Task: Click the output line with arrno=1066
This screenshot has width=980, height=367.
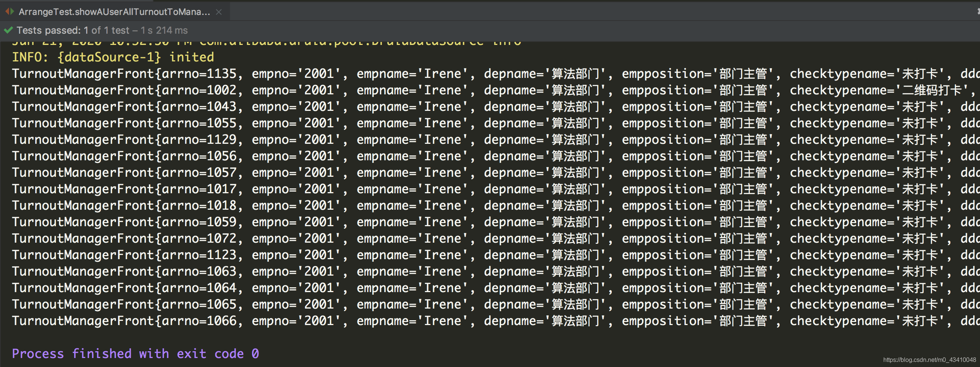Action: [496, 321]
